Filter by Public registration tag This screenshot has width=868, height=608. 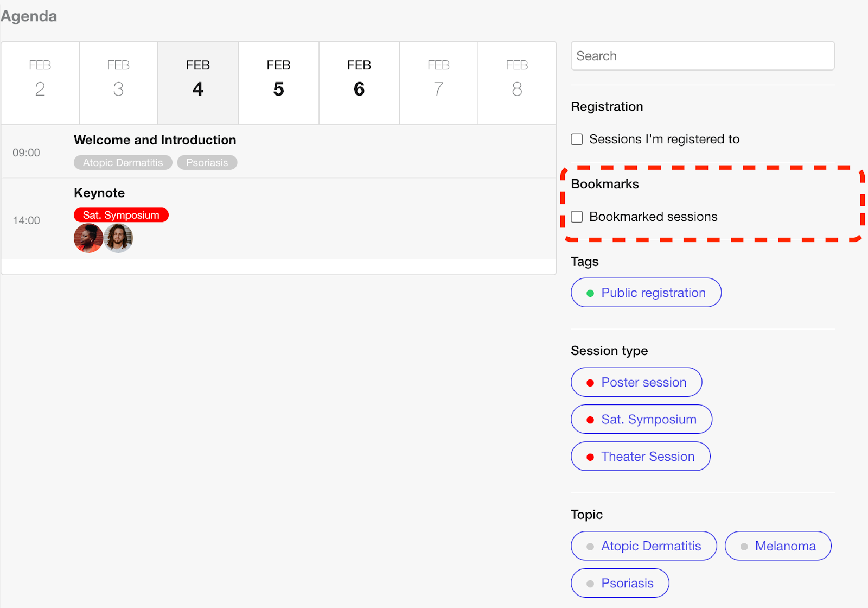click(646, 293)
